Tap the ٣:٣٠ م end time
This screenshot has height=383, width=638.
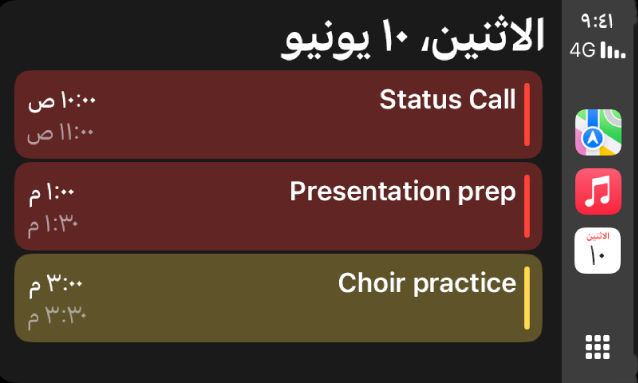pos(57,317)
